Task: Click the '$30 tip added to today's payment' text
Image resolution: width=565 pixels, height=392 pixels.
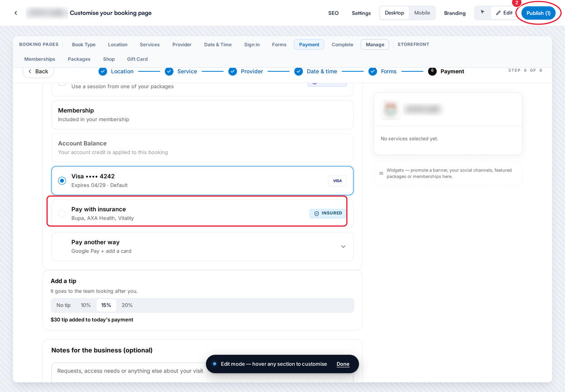Action: (92, 320)
